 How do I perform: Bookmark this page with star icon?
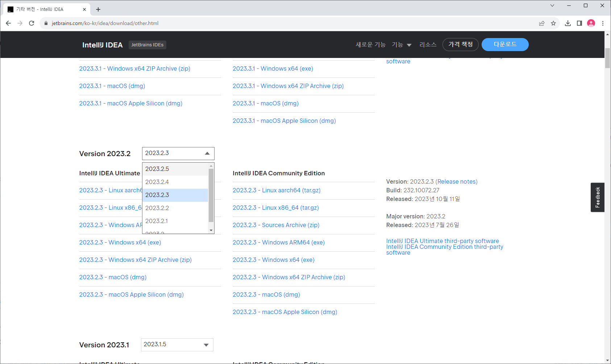tap(553, 23)
